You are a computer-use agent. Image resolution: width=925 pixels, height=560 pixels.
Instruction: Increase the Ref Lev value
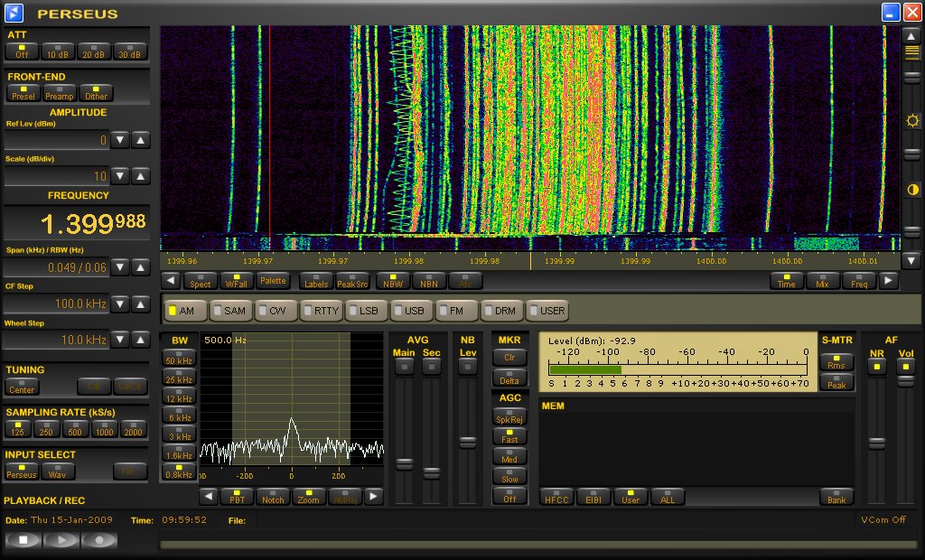140,140
